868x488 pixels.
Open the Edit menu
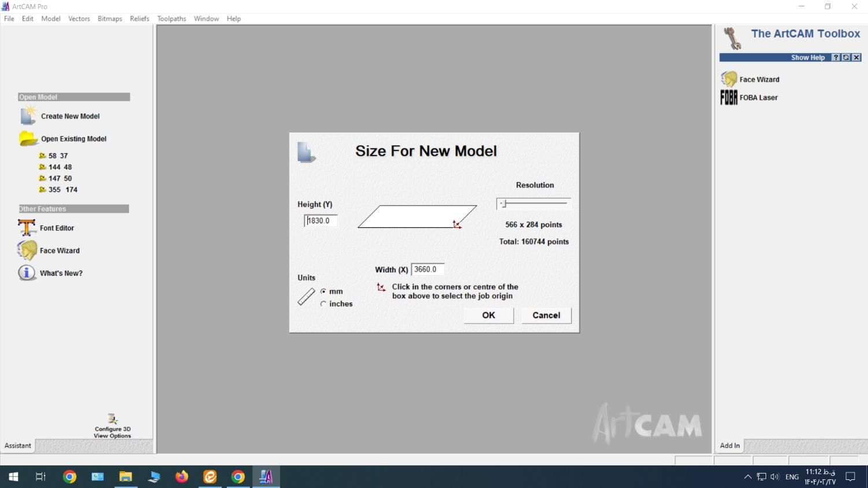pos(28,19)
